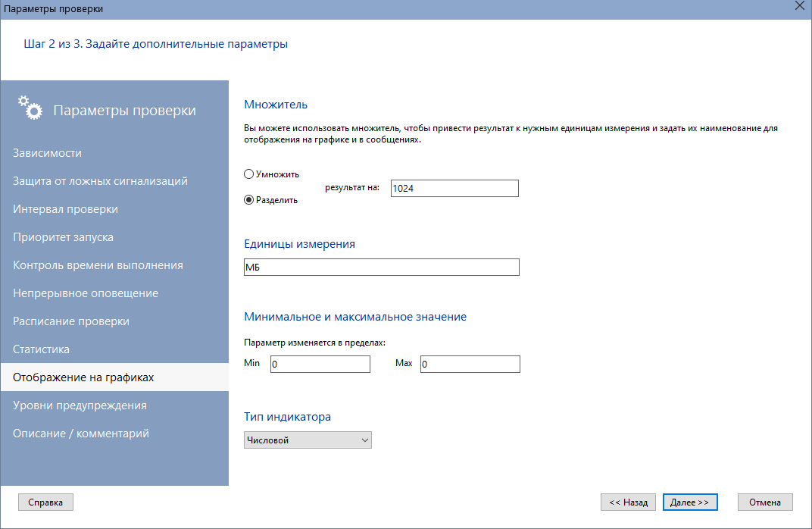
Task: Switch to Контроль времени выполнения
Action: [x=114, y=264]
